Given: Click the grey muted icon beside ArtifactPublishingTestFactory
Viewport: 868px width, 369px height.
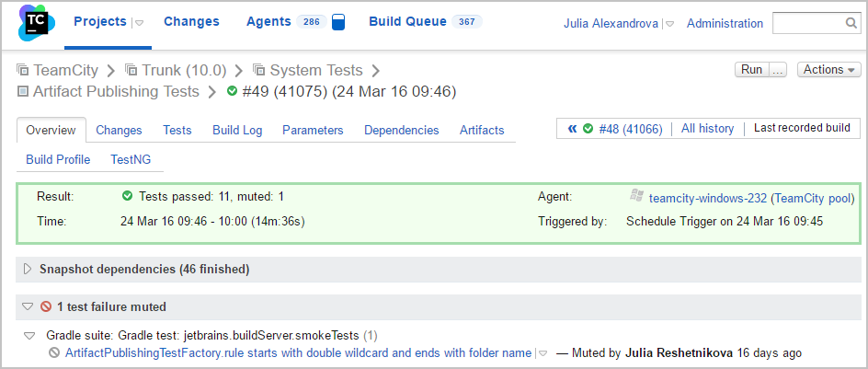Looking at the screenshot, I should pos(54,352).
